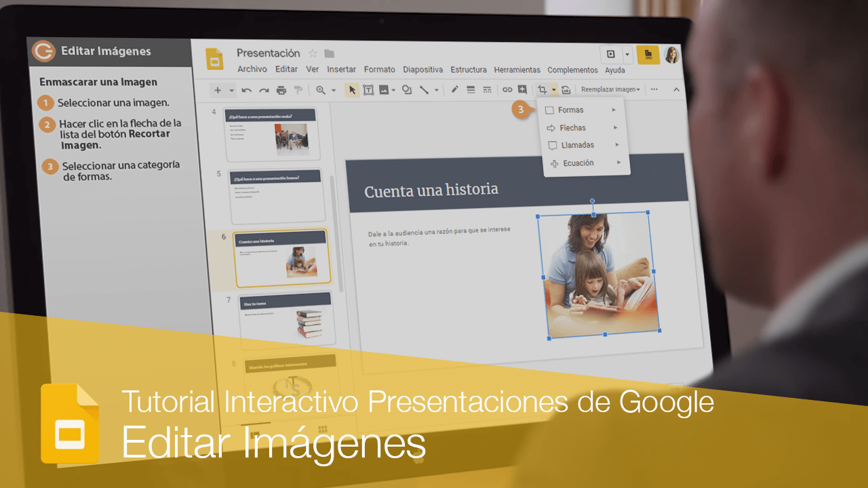Open the new slide layout dropdown arrow
This screenshot has width=868, height=488.
pos(232,90)
